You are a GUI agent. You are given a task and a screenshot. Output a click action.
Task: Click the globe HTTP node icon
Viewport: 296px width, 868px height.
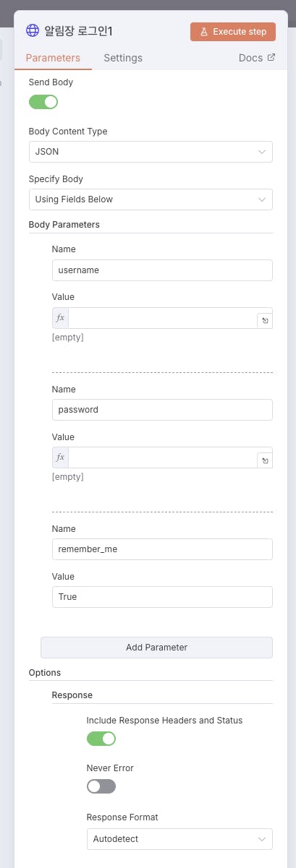(33, 30)
